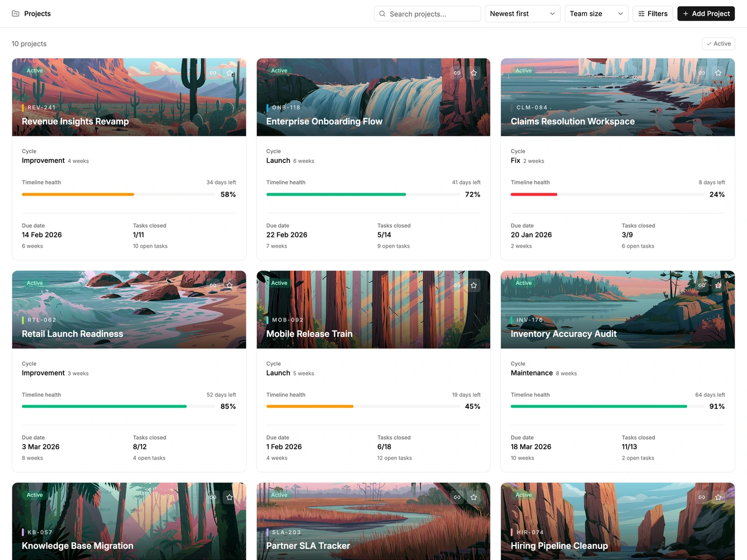This screenshot has width=747, height=560.
Task: Open the Inventory Accuracy Audit project title
Action: click(564, 334)
